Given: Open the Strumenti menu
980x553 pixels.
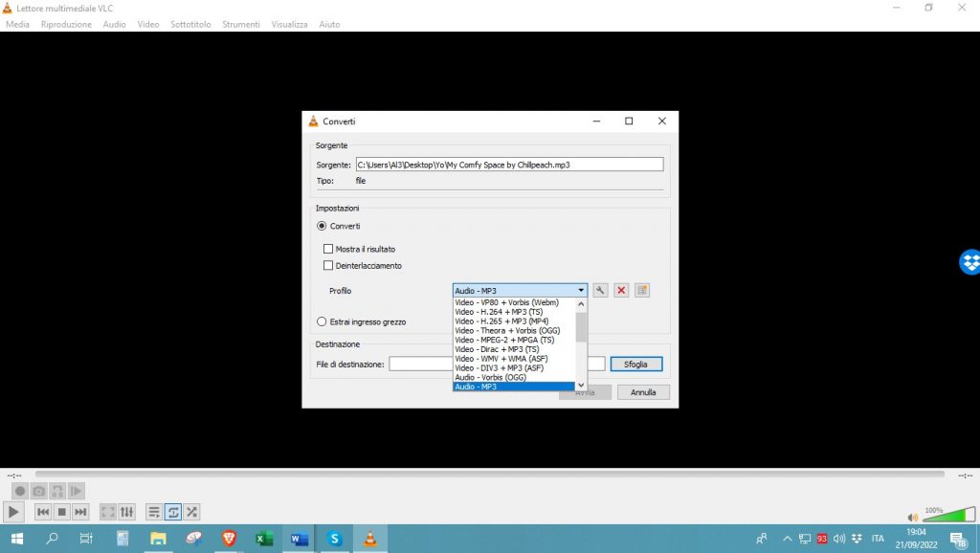Looking at the screenshot, I should coord(241,24).
